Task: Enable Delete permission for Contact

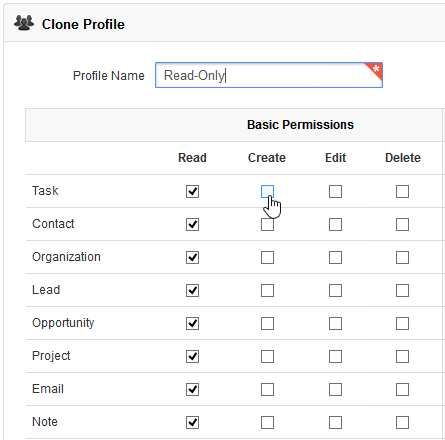Action: [402, 224]
